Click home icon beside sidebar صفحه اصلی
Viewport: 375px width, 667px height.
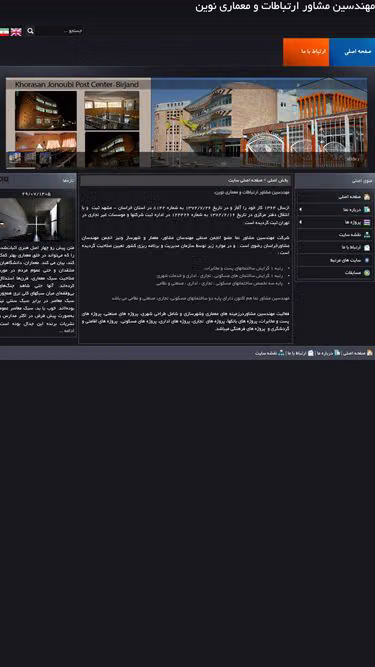[x=367, y=197]
